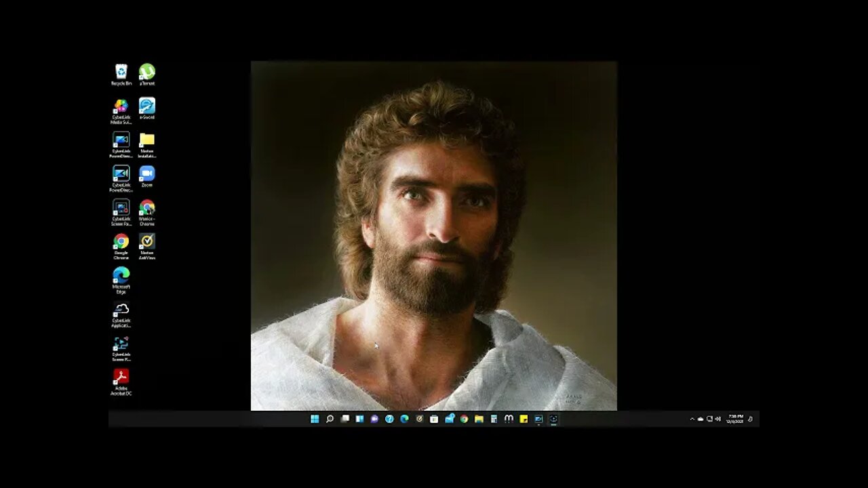Launch Microsoft Edge from the taskbar
This screenshot has width=868, height=488.
coord(404,419)
